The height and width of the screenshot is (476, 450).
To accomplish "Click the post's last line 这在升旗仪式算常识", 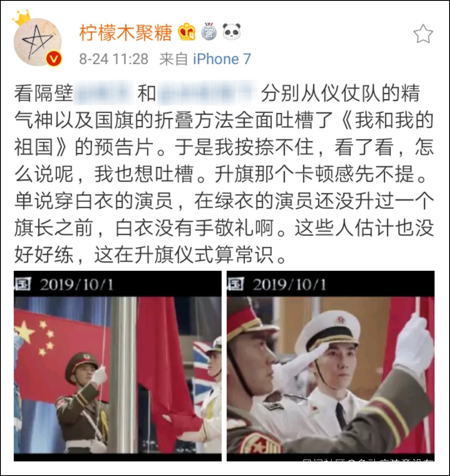I will tap(185, 254).
